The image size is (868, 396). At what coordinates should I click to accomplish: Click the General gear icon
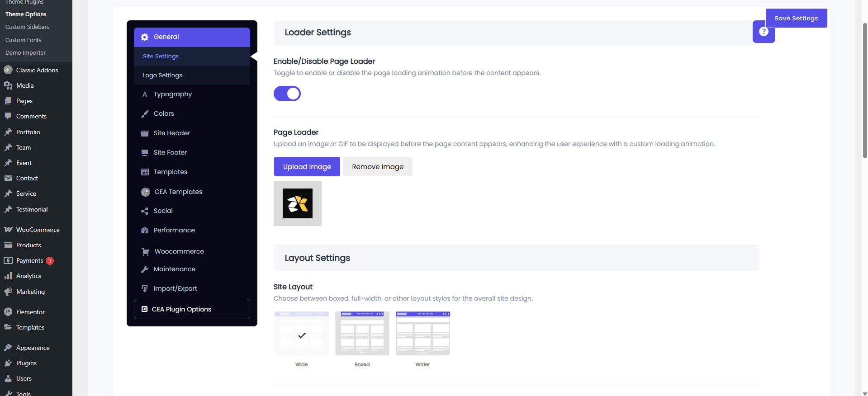(x=145, y=37)
